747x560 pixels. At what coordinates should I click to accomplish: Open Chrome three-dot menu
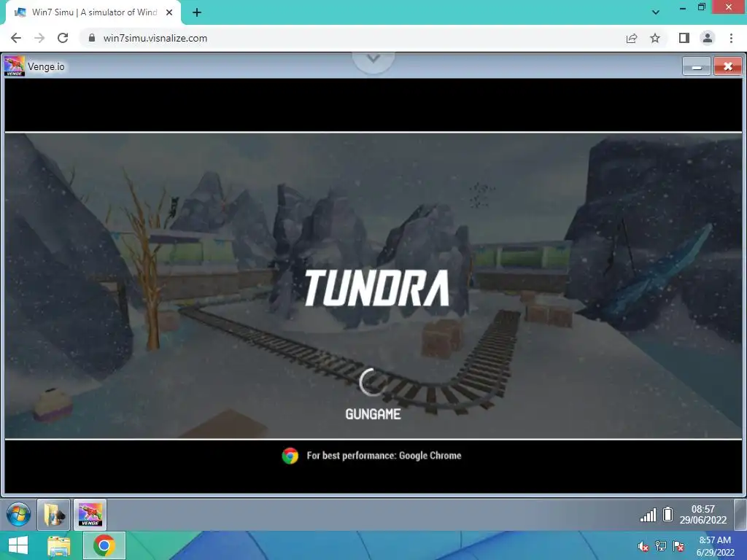click(731, 38)
